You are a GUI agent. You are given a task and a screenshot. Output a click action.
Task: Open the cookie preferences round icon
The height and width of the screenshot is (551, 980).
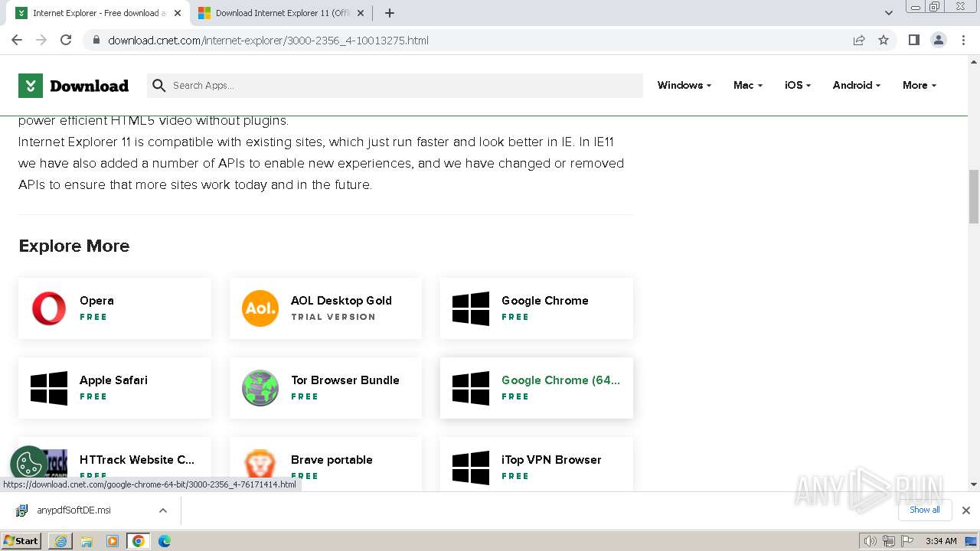pos(29,465)
